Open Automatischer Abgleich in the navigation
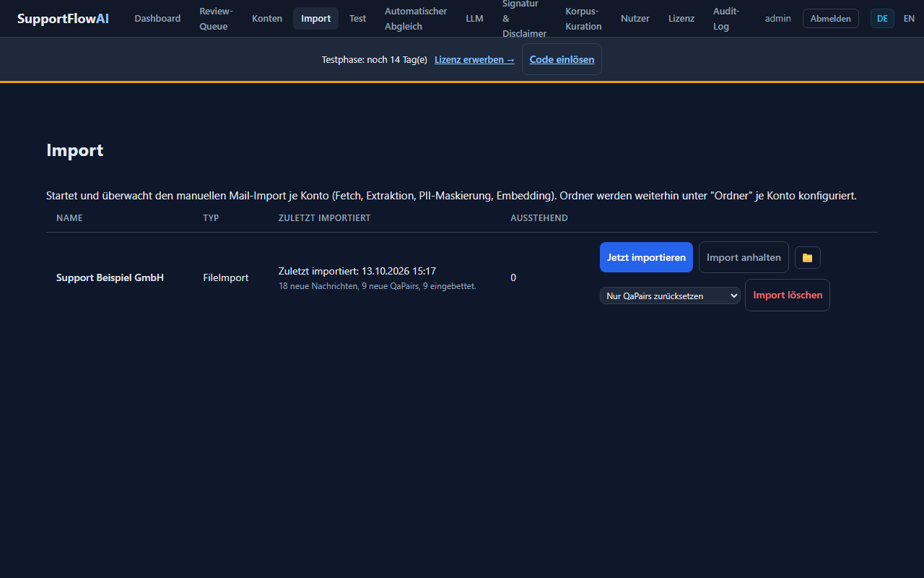 point(416,19)
